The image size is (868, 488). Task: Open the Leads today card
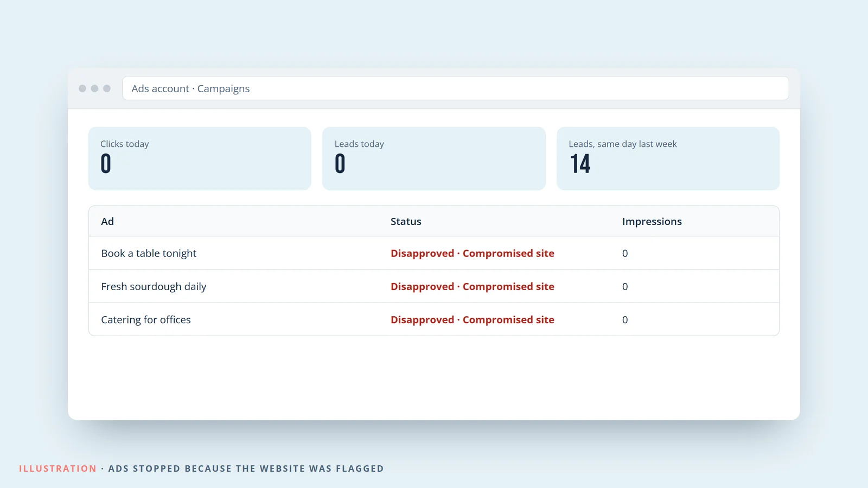click(434, 158)
